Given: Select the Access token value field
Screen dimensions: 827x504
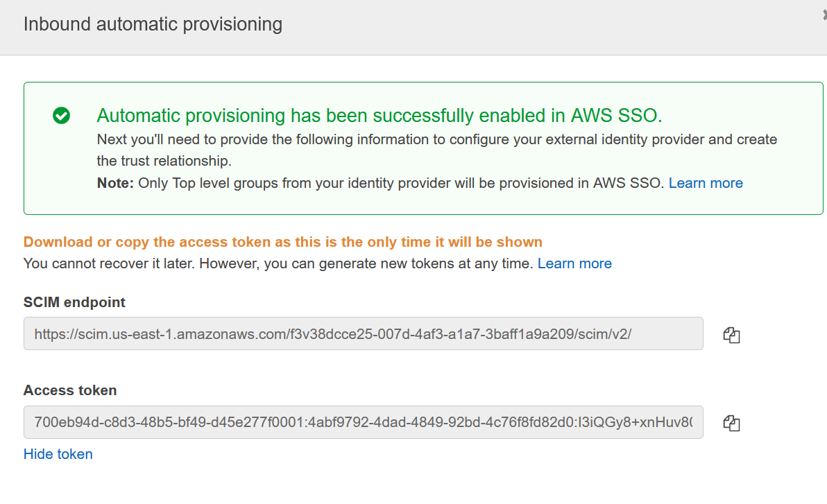Looking at the screenshot, I should click(x=364, y=422).
